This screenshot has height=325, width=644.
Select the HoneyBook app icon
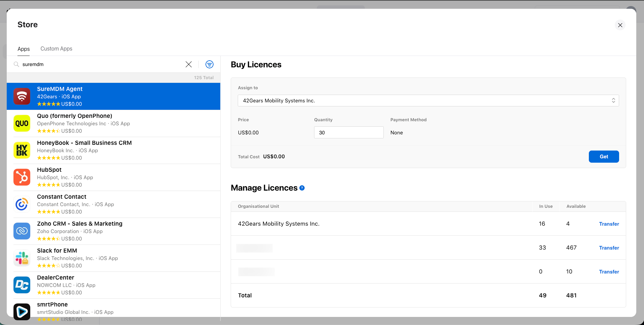(22, 150)
